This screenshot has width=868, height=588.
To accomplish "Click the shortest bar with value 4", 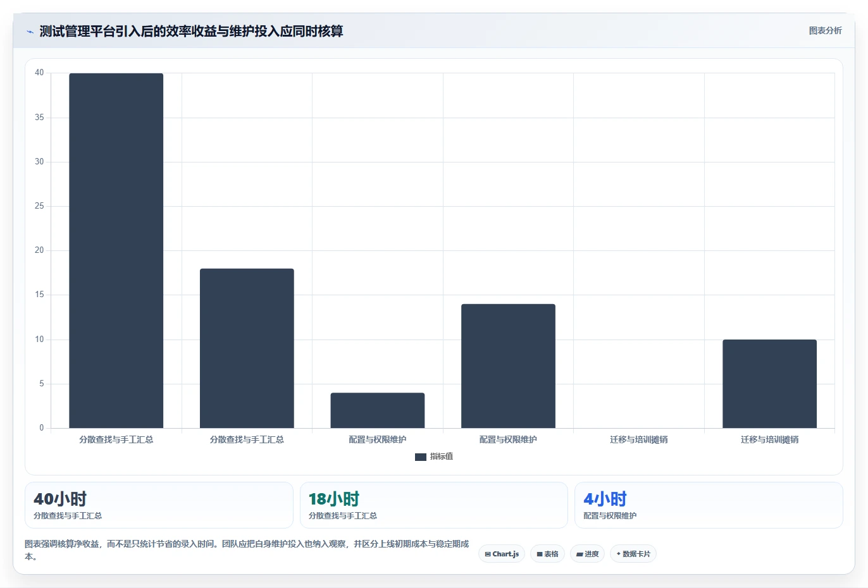I will pyautogui.click(x=378, y=410).
